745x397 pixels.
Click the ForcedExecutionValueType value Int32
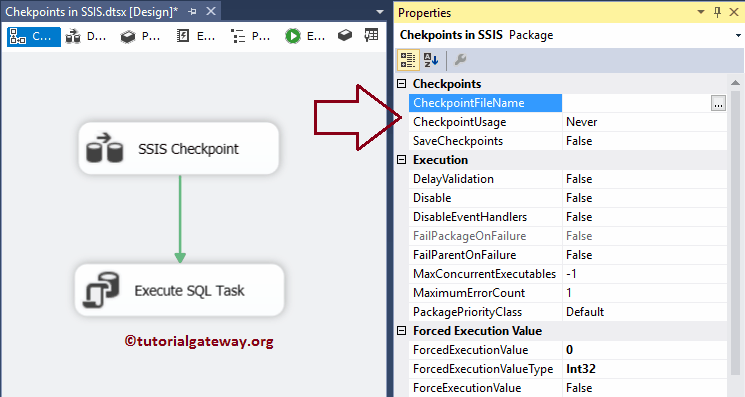point(581,369)
